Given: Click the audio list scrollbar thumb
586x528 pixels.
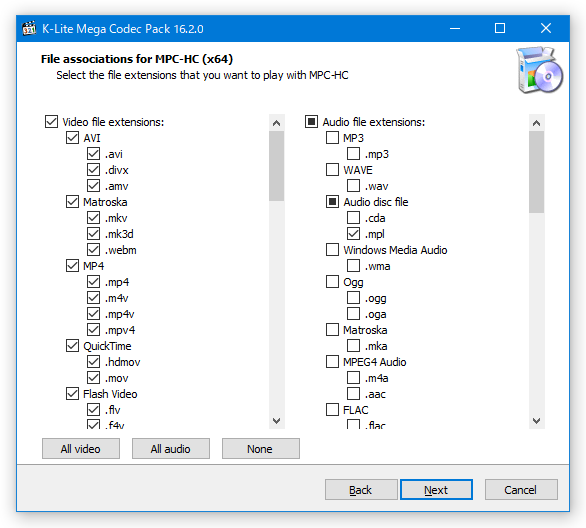Looking at the screenshot, I should pos(537,172).
